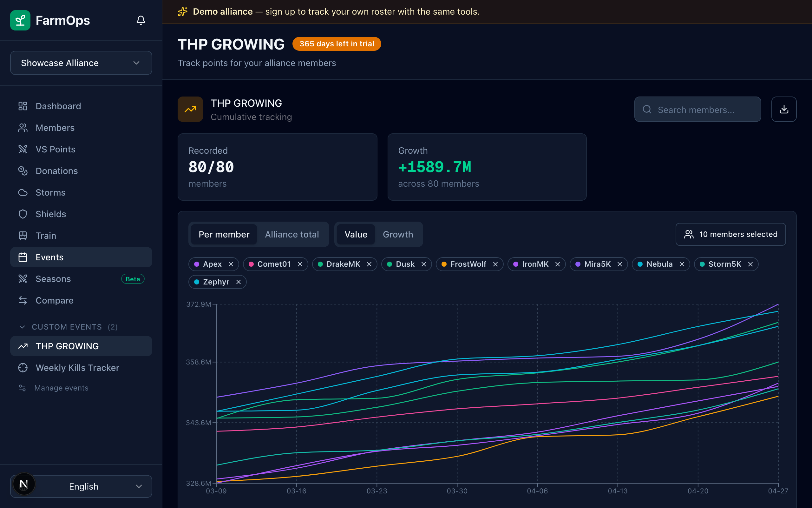Select the Value chart mode
The image size is (812, 508).
click(356, 234)
